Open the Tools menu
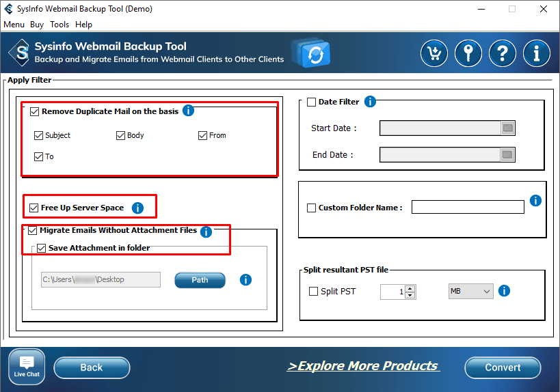Viewport: 560px width, 392px height. pos(59,25)
